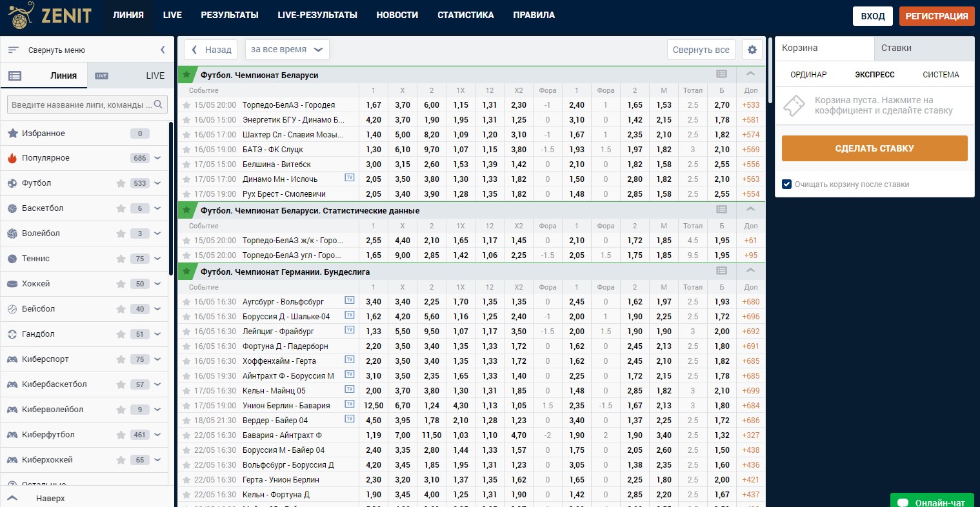Screen dimensions: 980x507
Task: Click the table view icon in Чемпионат Беларуси header
Action: [721, 74]
